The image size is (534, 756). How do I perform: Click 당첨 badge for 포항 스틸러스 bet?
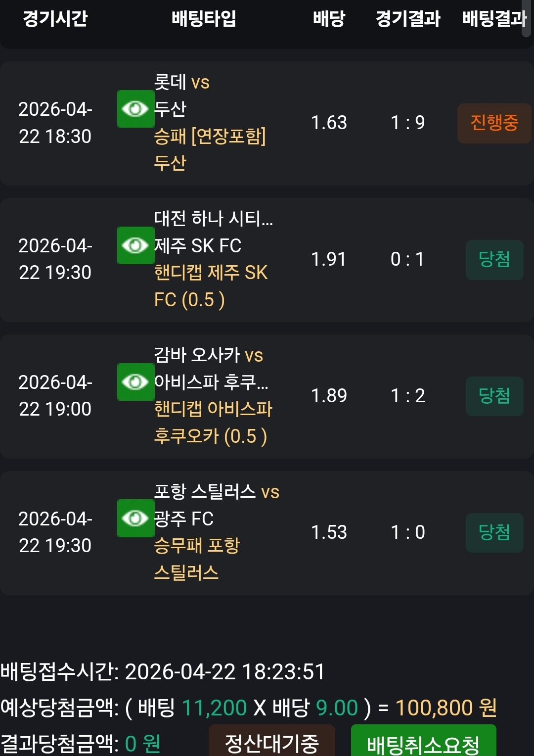coord(494,533)
